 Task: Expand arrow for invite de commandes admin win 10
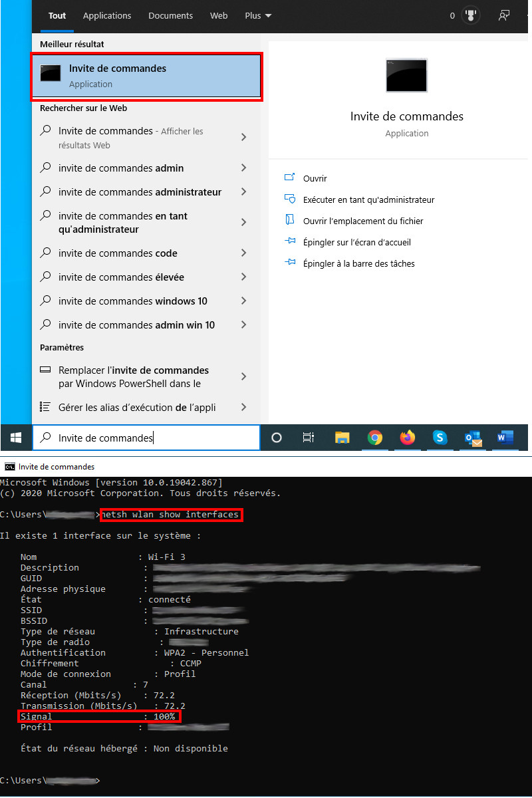(243, 325)
